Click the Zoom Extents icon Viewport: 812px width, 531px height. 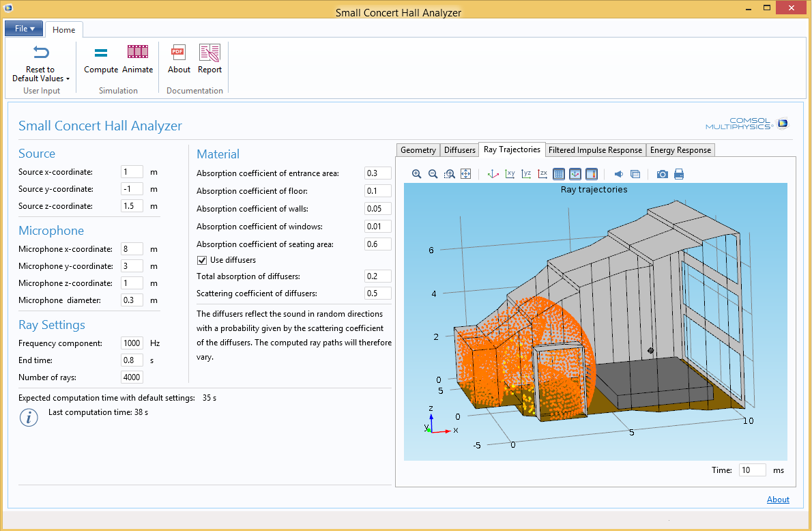tap(466, 174)
